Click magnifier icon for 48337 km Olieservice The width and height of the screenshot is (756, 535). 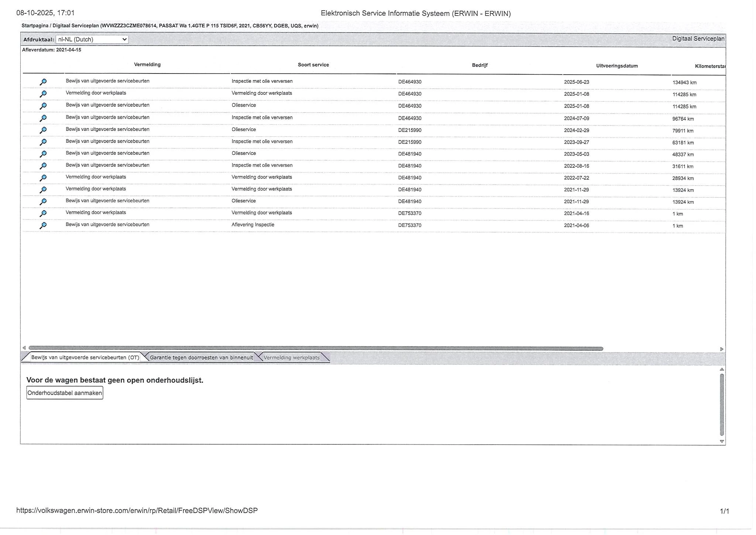pyautogui.click(x=43, y=154)
